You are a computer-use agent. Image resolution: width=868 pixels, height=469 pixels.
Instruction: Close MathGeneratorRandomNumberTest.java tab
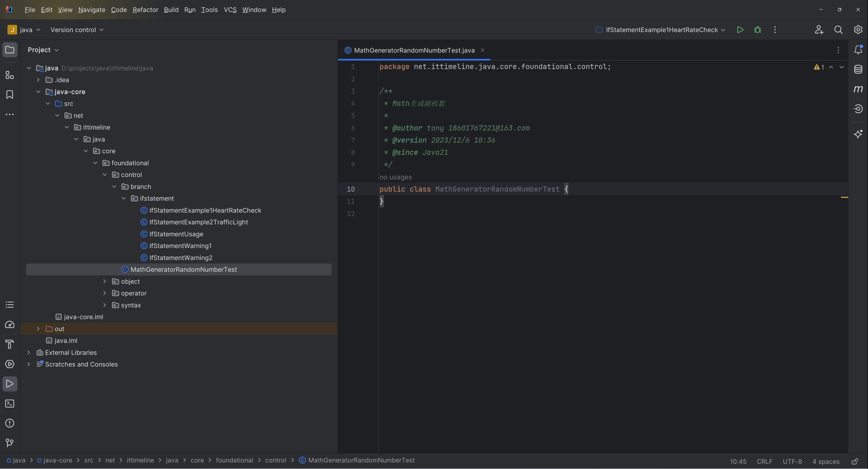(x=483, y=50)
